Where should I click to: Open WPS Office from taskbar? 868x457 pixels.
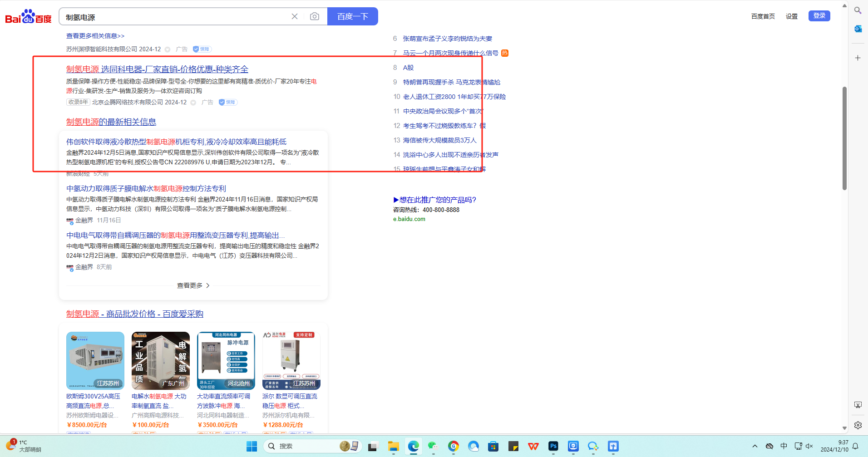click(533, 446)
